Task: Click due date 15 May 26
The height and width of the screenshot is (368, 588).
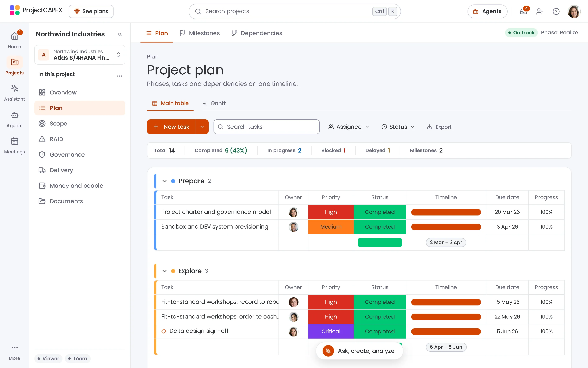Action: coord(507,302)
